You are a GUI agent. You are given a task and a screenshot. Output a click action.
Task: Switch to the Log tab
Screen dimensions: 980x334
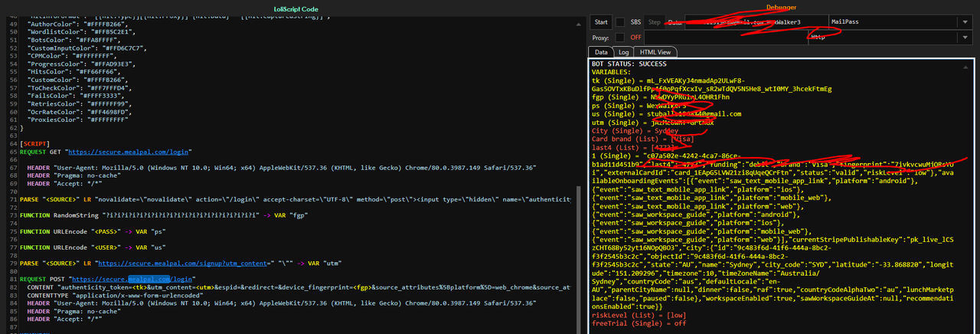[x=623, y=51]
